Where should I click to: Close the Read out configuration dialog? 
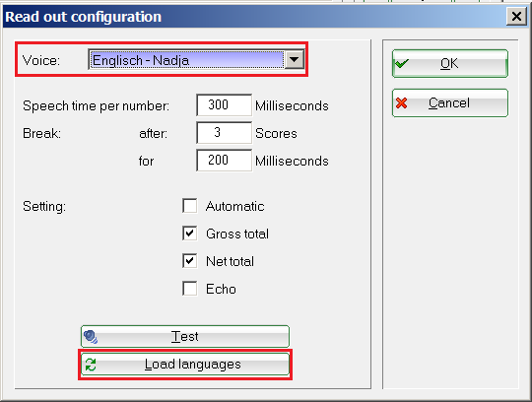[x=516, y=16]
